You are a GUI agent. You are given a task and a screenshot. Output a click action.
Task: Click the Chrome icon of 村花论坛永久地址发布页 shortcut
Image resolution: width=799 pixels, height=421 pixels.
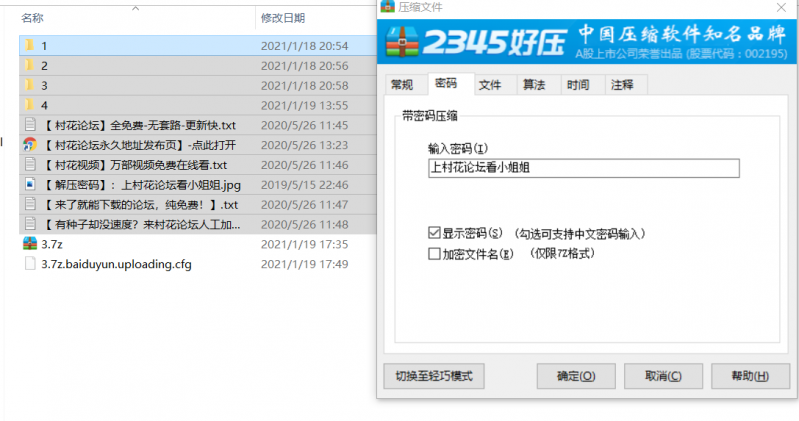[30, 145]
